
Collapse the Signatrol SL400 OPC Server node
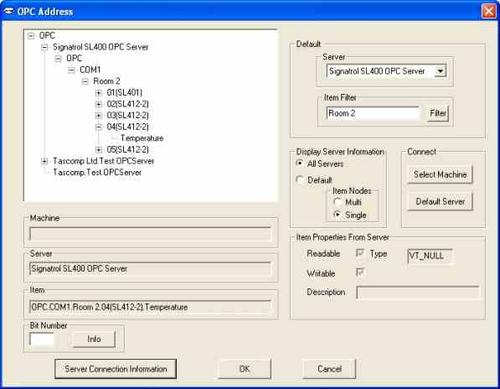(45, 47)
